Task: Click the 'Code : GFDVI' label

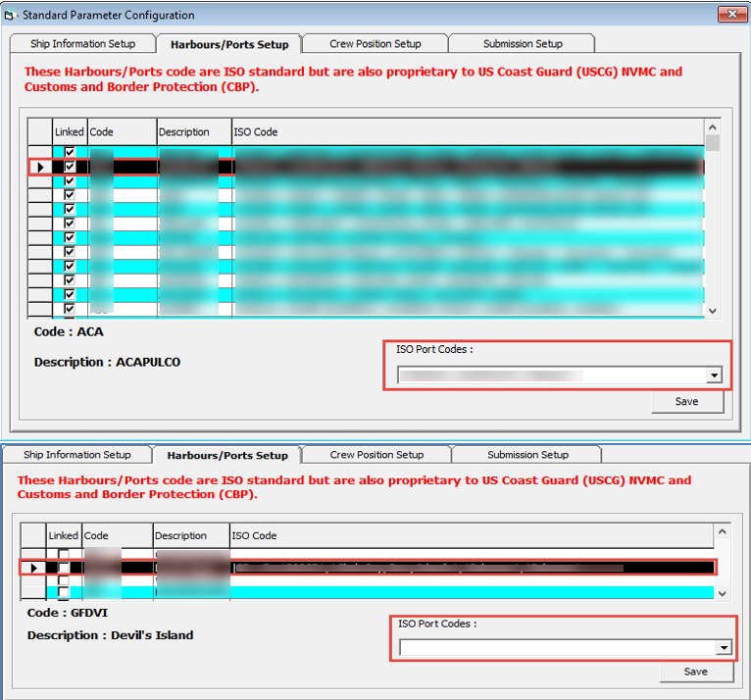Action: (x=68, y=613)
